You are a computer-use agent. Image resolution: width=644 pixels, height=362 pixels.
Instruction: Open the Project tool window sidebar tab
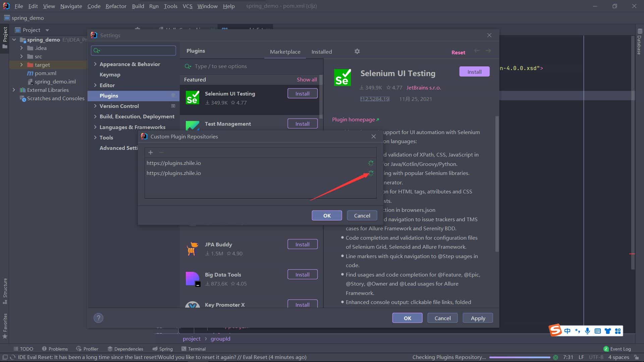[x=5, y=37]
